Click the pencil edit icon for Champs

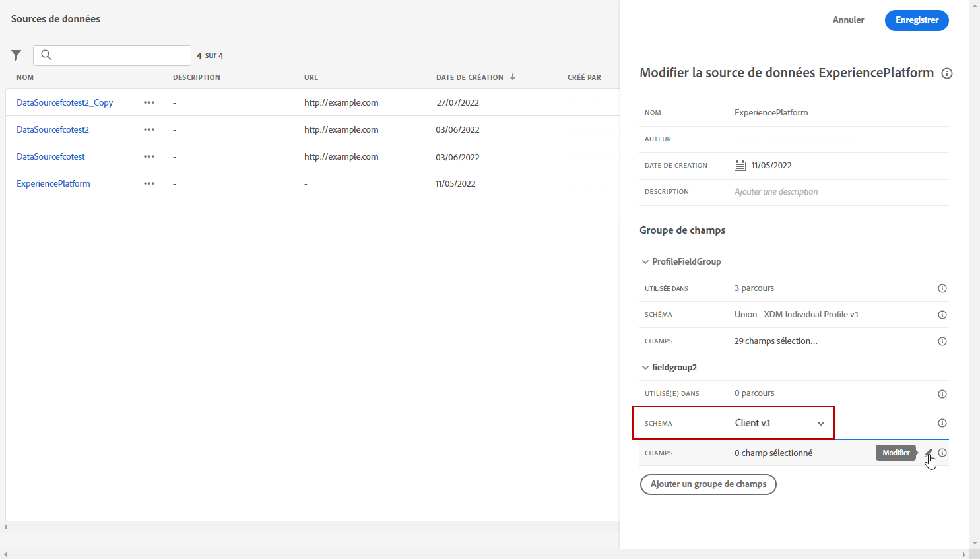pyautogui.click(x=929, y=453)
